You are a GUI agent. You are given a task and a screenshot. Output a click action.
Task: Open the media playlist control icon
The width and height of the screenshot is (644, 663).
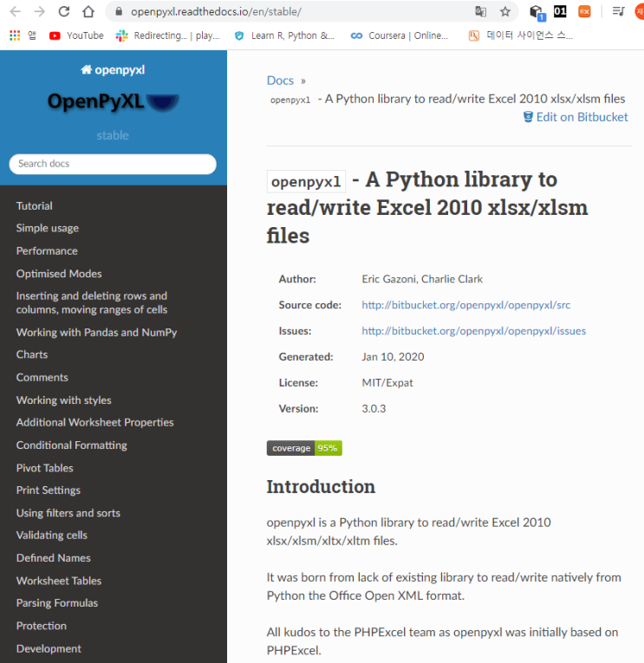[x=619, y=11]
